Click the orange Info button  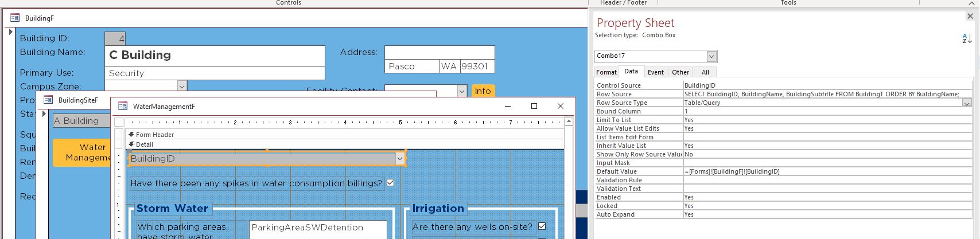point(483,91)
